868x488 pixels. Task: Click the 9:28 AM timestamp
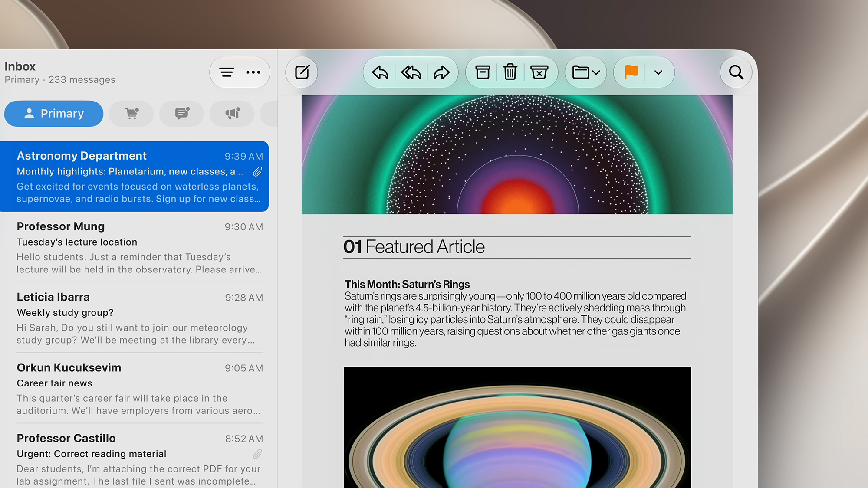[244, 298]
